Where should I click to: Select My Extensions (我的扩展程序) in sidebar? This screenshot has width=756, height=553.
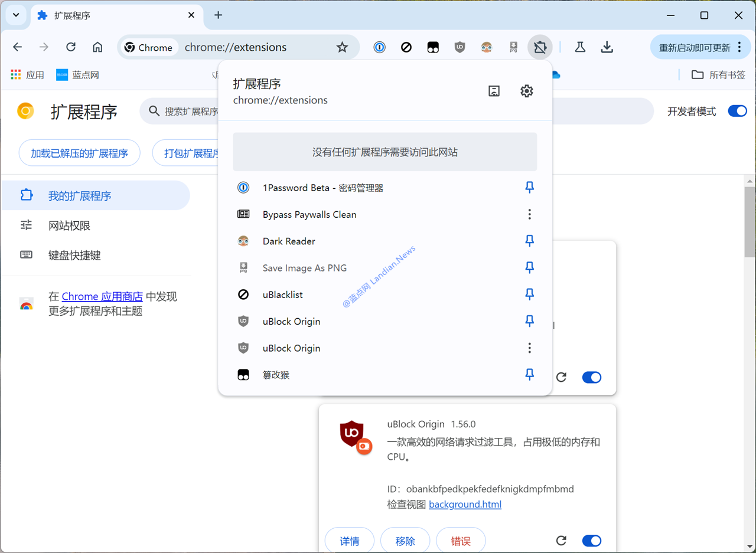[x=96, y=195]
